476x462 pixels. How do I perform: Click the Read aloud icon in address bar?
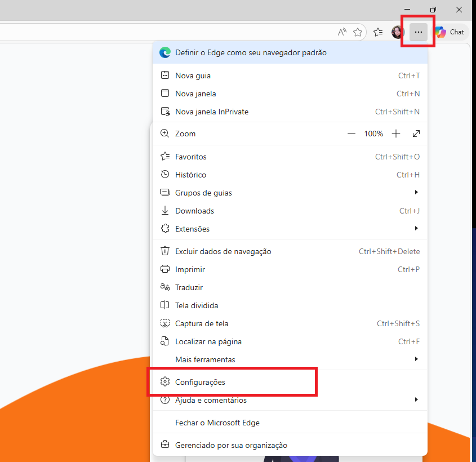coord(342,32)
